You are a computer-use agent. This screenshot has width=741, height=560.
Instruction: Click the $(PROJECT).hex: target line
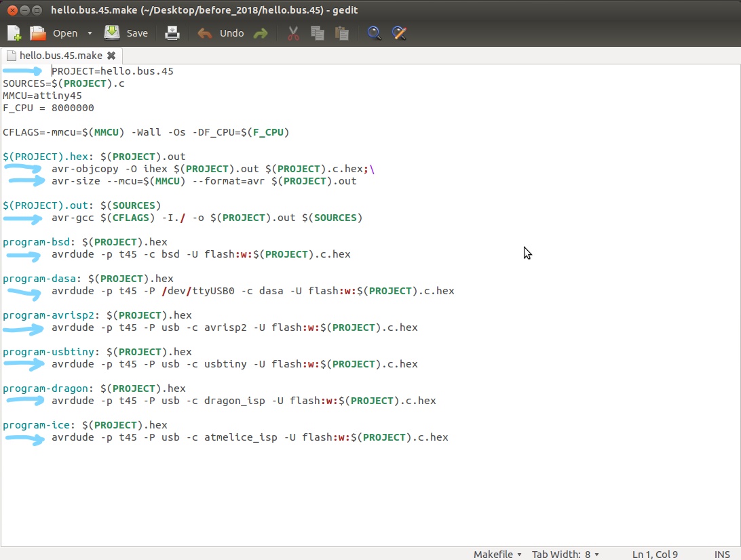[94, 157]
